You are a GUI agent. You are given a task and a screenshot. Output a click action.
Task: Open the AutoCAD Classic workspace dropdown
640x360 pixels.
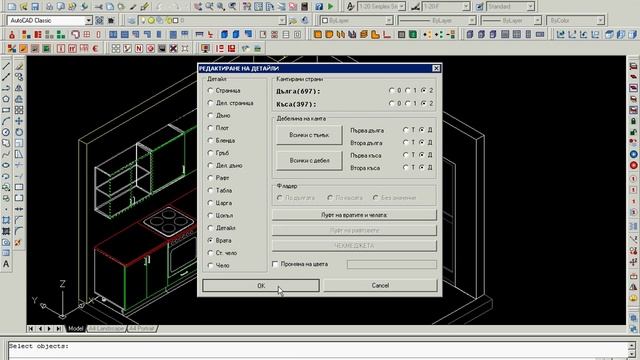click(88, 20)
